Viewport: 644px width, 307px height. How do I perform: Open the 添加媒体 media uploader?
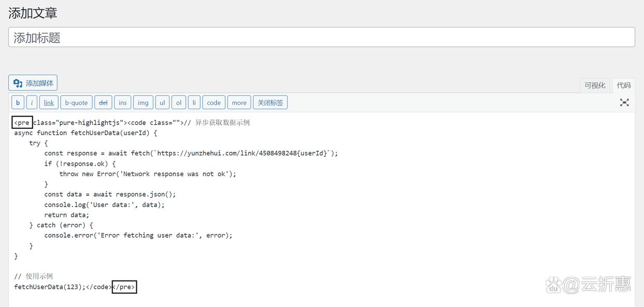(x=33, y=82)
